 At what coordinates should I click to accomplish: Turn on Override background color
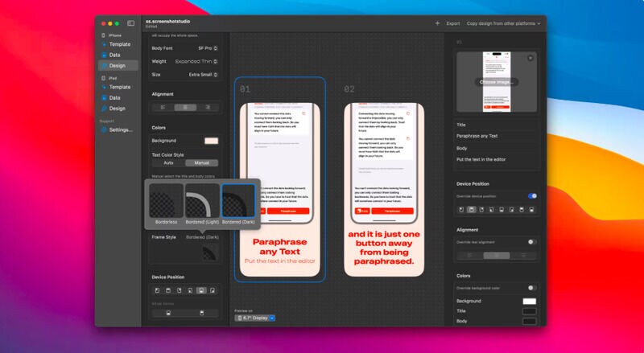point(532,287)
